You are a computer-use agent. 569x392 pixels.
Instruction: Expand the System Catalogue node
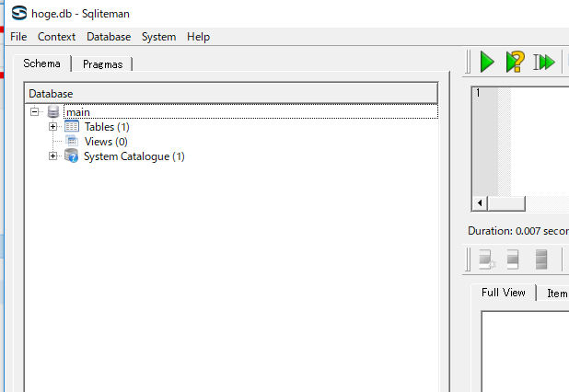pyautogui.click(x=53, y=156)
